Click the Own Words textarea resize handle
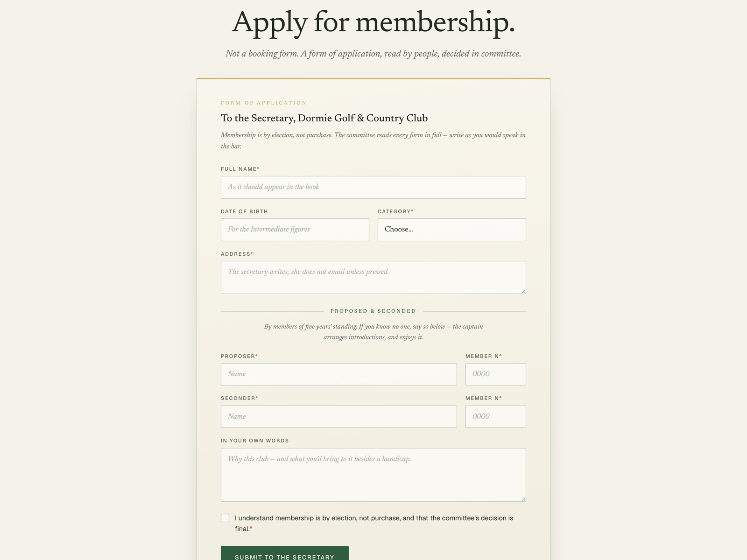 (x=523, y=499)
